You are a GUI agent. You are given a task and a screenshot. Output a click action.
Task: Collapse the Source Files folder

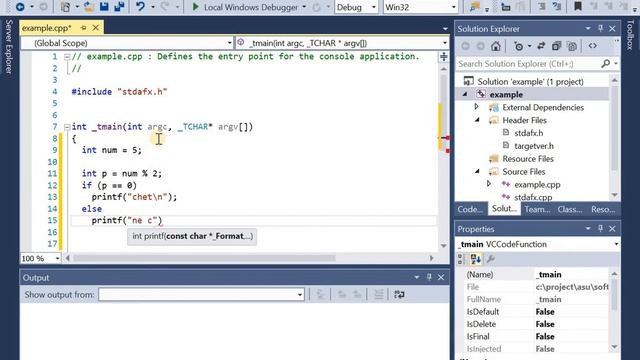pos(477,171)
